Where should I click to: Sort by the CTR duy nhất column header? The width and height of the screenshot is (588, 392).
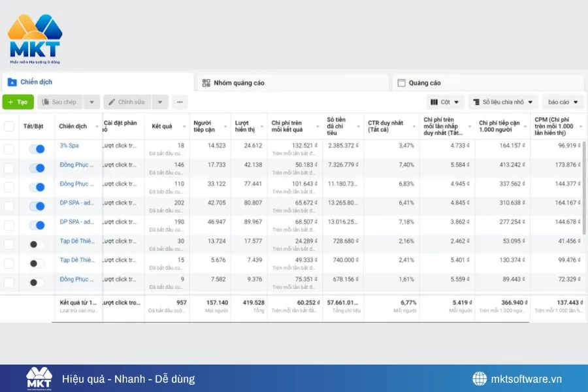coord(384,124)
